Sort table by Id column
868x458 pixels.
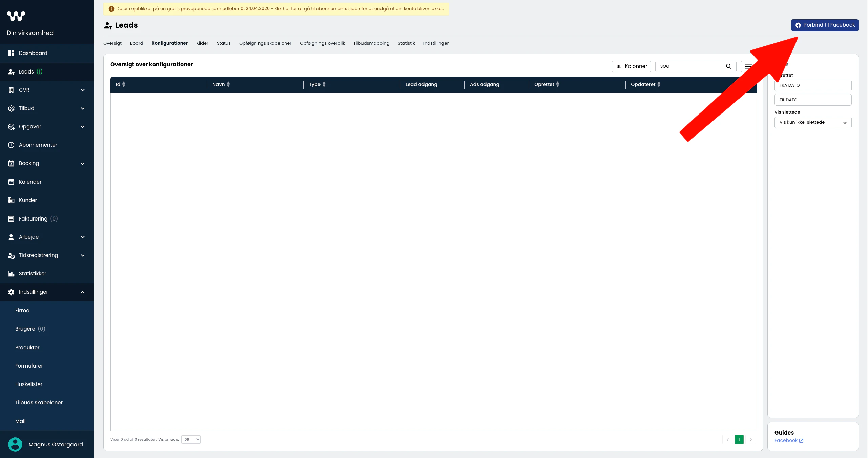click(x=124, y=85)
